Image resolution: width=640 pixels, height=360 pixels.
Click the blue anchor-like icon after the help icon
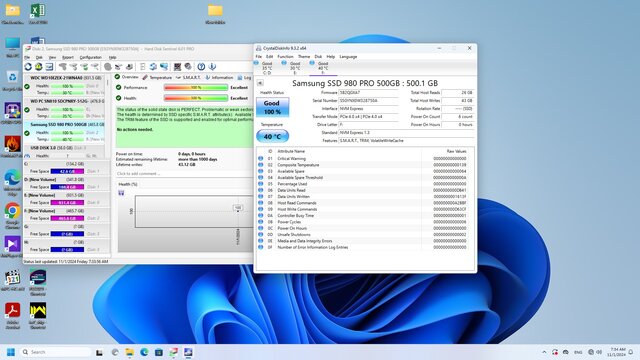pos(212,67)
